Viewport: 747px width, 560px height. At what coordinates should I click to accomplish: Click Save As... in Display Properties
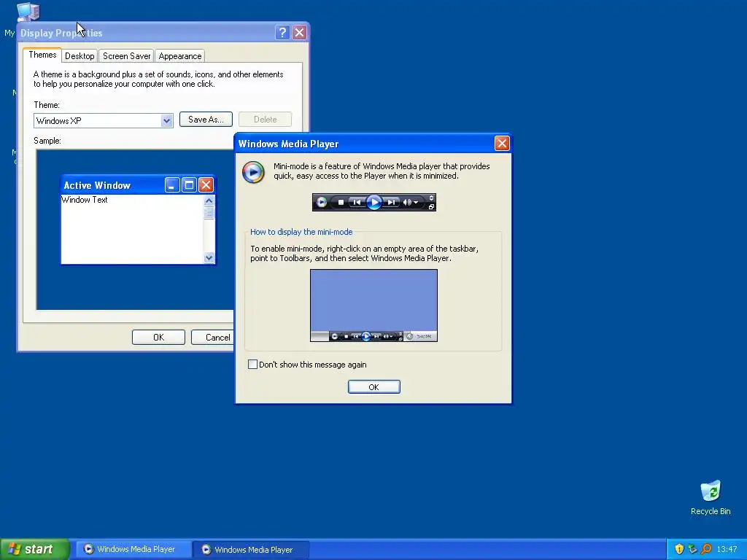pyautogui.click(x=206, y=120)
